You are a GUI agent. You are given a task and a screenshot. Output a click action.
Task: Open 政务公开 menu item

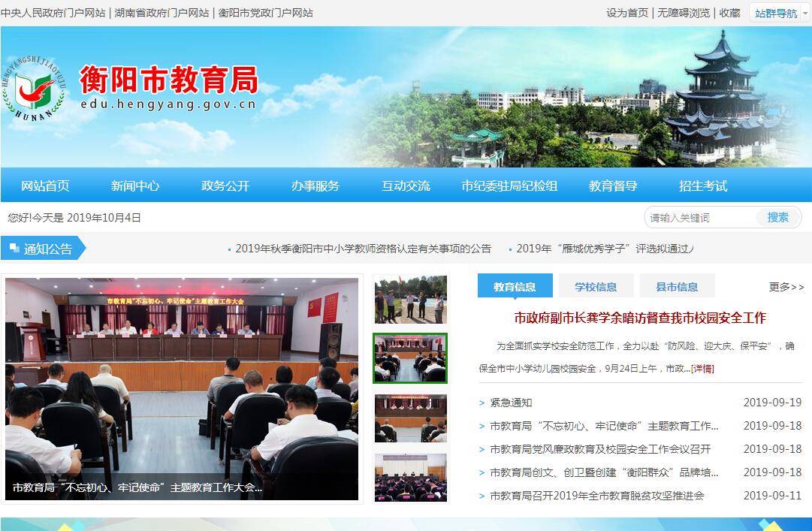point(225,186)
